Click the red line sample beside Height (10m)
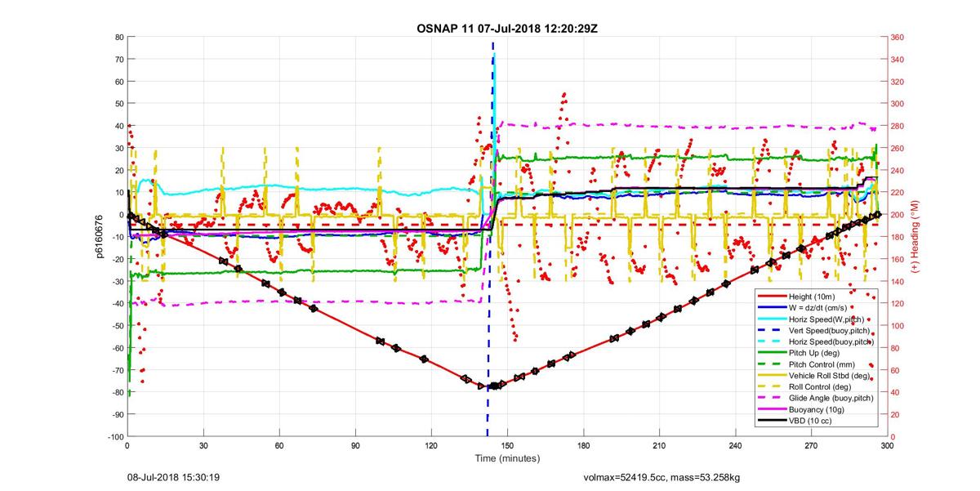Viewport: 980px width, 491px height. coord(772,297)
